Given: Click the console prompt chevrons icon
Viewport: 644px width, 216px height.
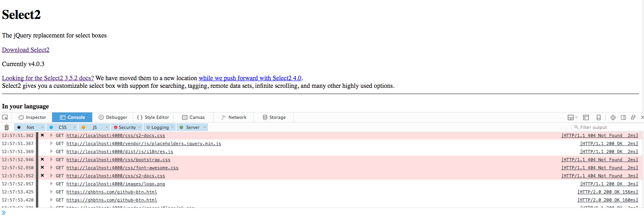Looking at the screenshot, I should coord(4,212).
